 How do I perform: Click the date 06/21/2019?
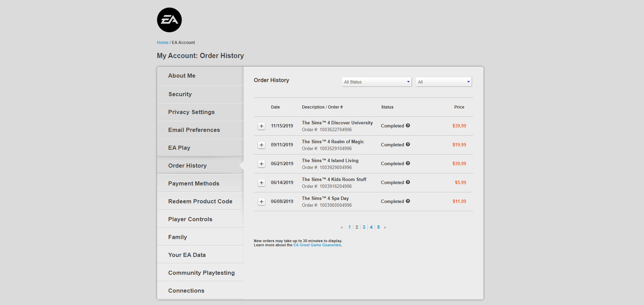point(282,164)
